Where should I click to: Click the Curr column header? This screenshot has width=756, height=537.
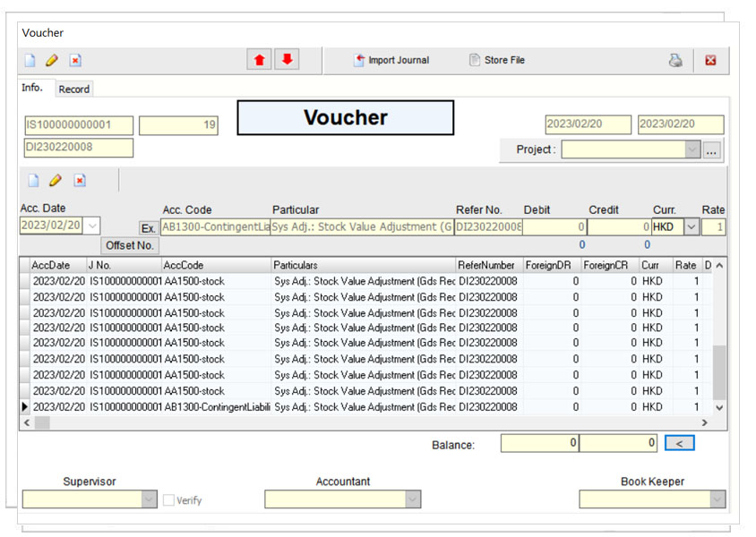[656, 266]
